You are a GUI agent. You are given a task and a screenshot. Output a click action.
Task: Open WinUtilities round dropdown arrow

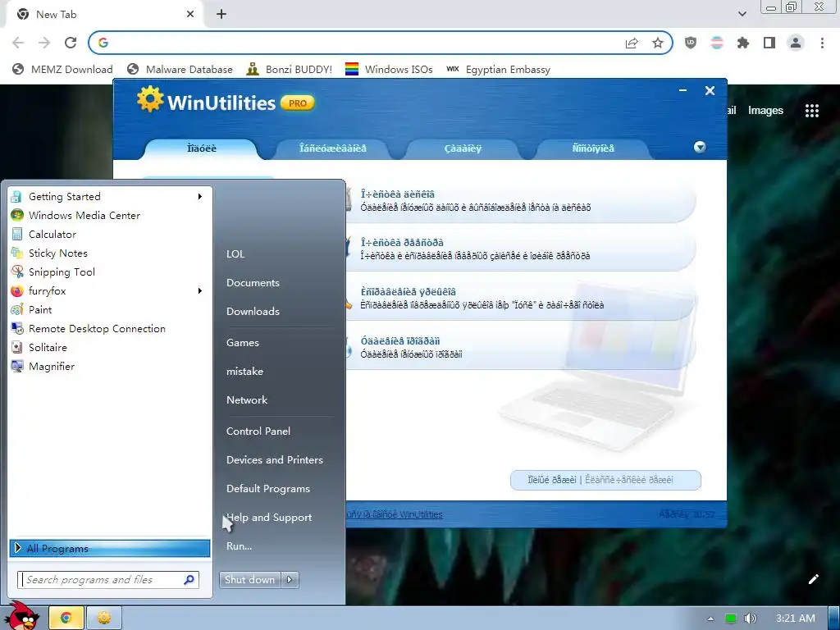[x=700, y=147]
